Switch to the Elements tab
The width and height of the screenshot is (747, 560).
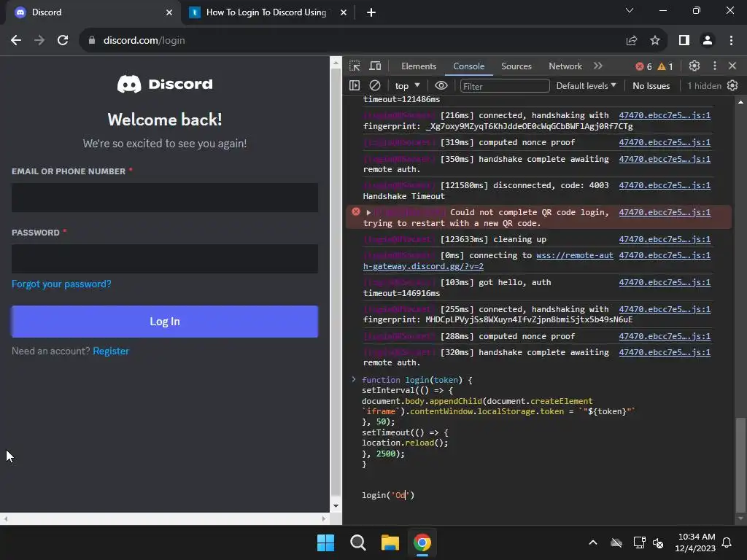(x=419, y=66)
